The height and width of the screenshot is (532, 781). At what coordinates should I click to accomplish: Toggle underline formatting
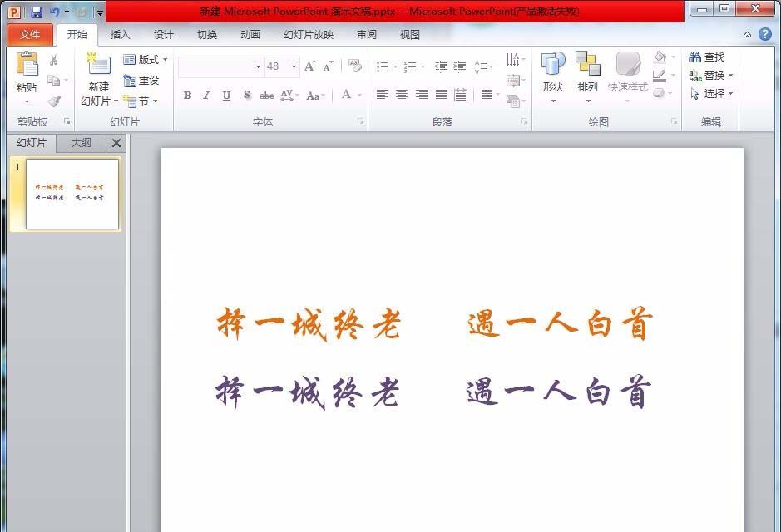click(x=226, y=95)
